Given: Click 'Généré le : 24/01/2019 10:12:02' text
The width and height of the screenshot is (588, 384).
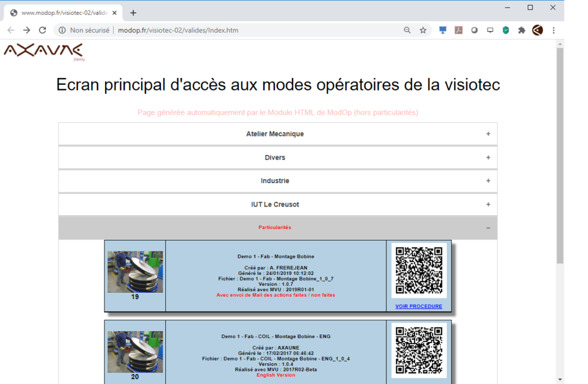Looking at the screenshot, I should [276, 273].
